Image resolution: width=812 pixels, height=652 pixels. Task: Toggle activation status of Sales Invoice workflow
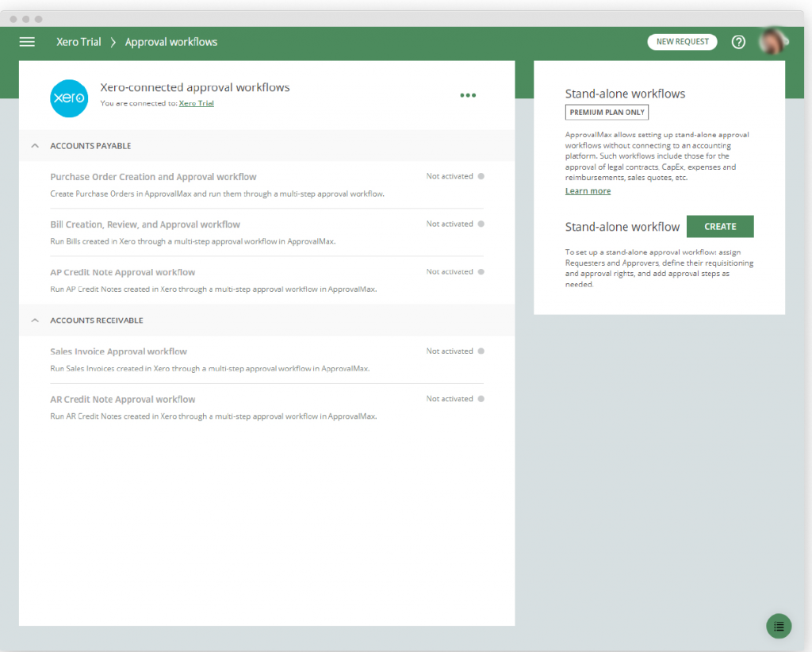pyautogui.click(x=481, y=351)
